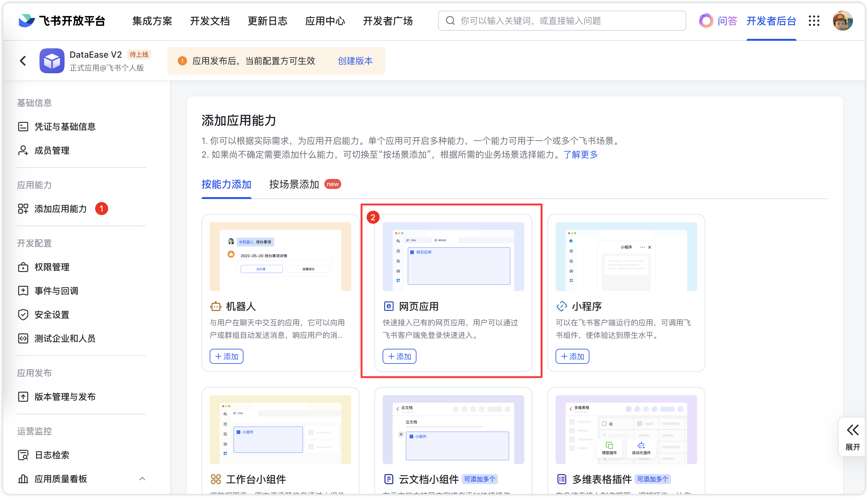Expand the side panel with 展开 button
868x497 pixels.
point(852,437)
